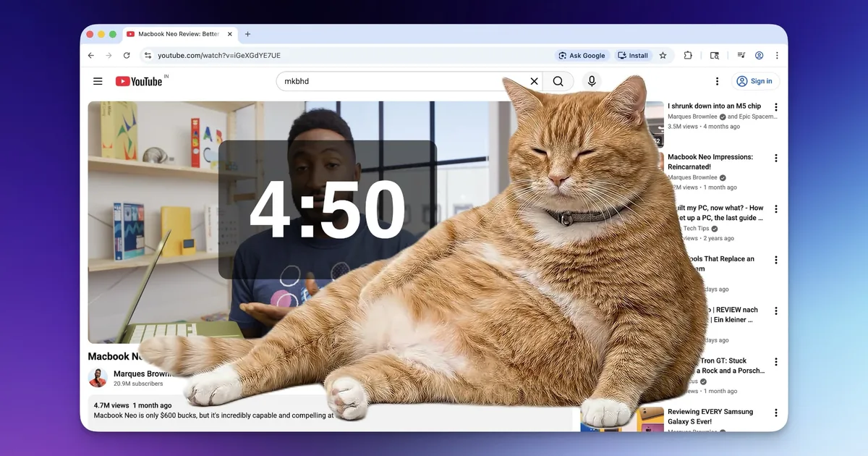
Task: Start voice search with the microphone
Action: pos(592,82)
